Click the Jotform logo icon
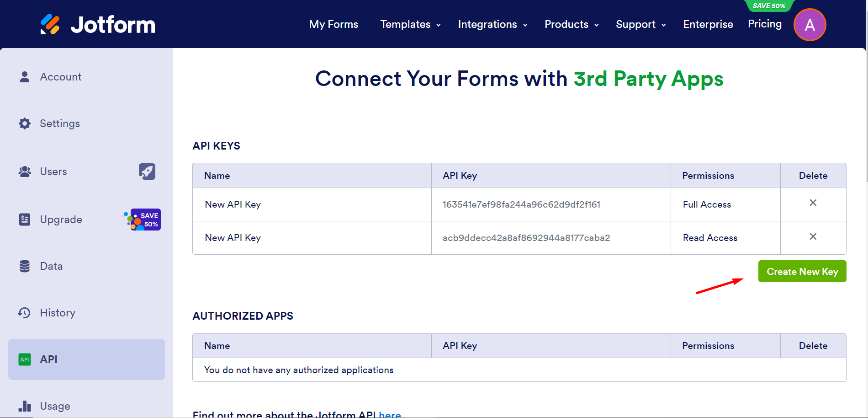The image size is (868, 418). tap(50, 24)
